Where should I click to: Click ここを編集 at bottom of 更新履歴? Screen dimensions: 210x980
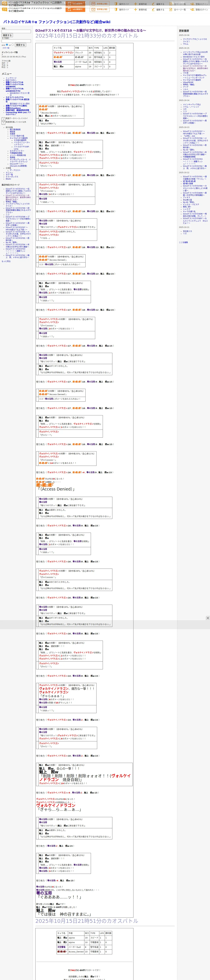(183, 242)
